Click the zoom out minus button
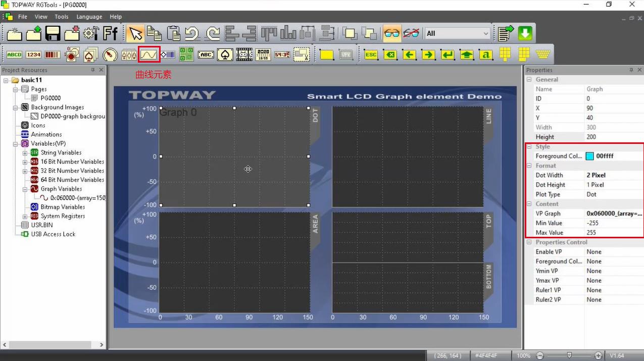Screen dimensions: 644x361 (x=540, y=355)
